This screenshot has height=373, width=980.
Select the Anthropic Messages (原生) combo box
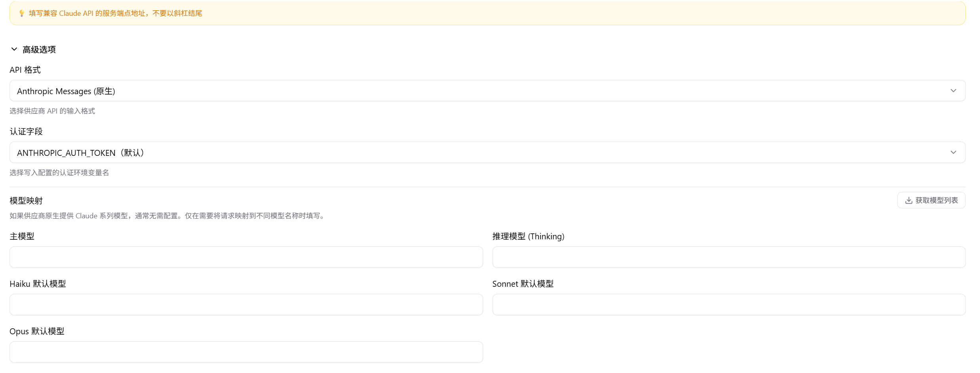[487, 91]
